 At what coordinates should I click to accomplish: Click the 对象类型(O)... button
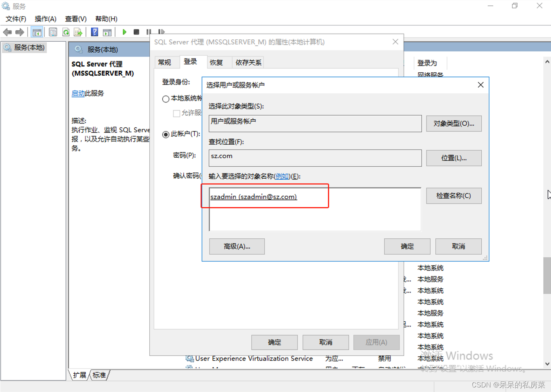[454, 124]
